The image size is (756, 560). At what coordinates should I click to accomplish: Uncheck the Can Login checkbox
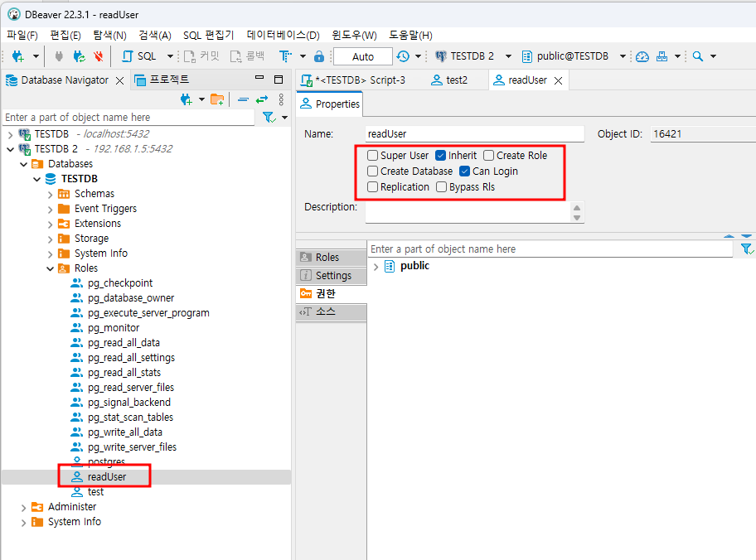pyautogui.click(x=464, y=171)
